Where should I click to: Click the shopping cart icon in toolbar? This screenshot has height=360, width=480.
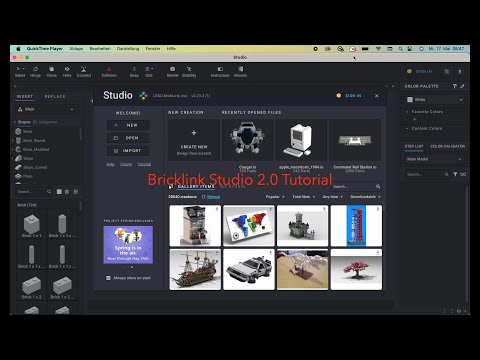tap(447, 71)
